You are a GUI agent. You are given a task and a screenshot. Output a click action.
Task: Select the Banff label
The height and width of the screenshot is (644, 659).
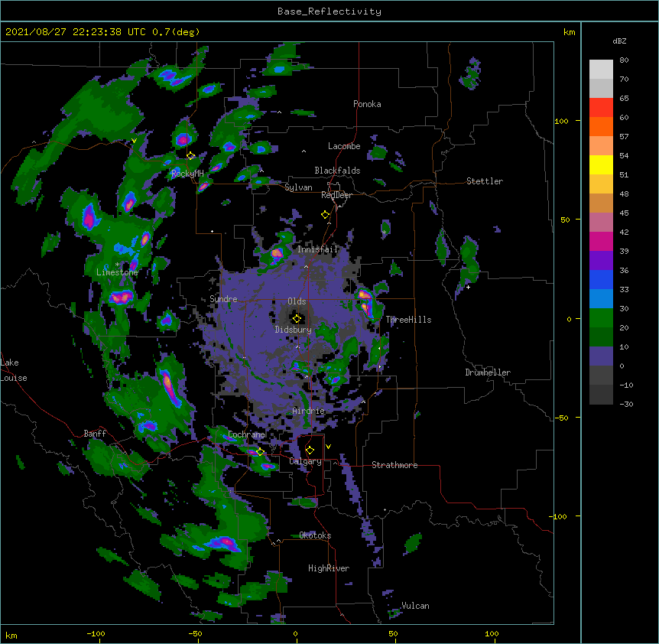(x=95, y=434)
